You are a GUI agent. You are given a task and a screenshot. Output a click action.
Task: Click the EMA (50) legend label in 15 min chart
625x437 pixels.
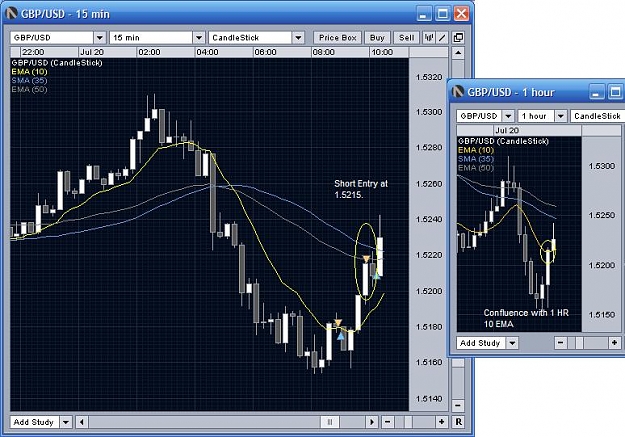(x=29, y=89)
